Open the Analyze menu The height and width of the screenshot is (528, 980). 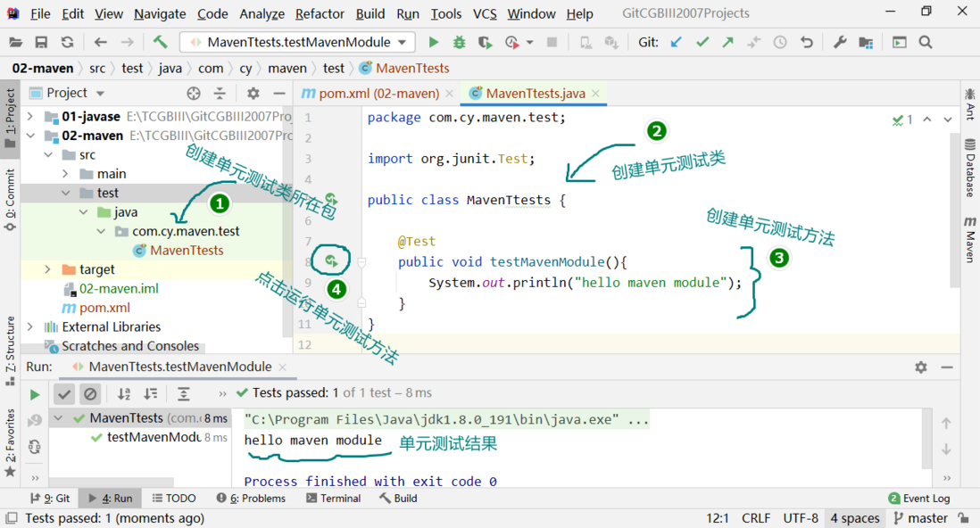pyautogui.click(x=262, y=13)
